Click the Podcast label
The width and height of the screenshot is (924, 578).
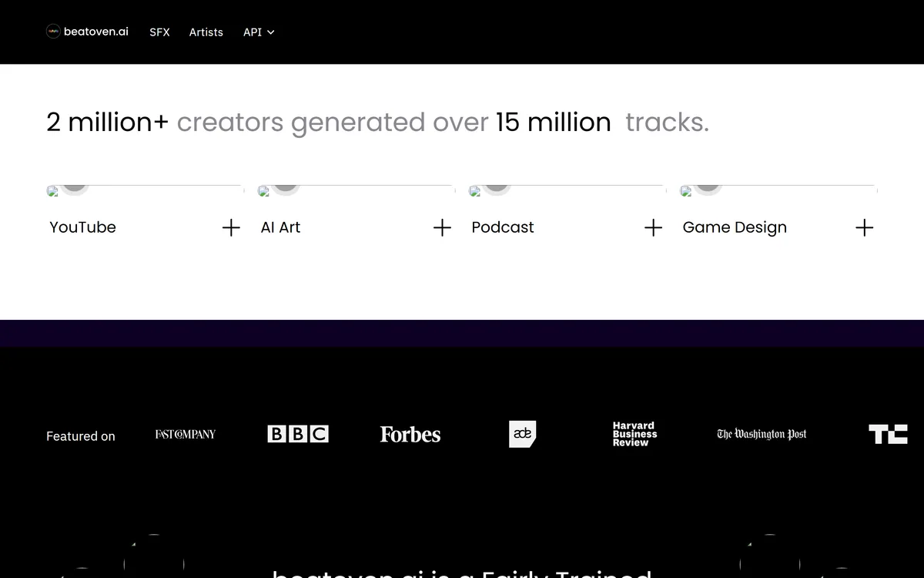503,227
